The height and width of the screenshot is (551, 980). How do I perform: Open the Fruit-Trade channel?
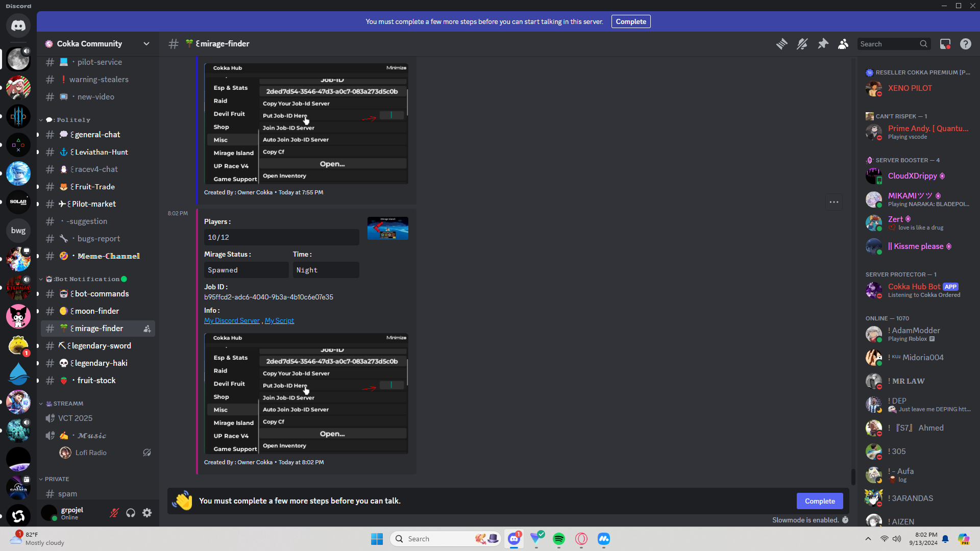[x=98, y=187]
